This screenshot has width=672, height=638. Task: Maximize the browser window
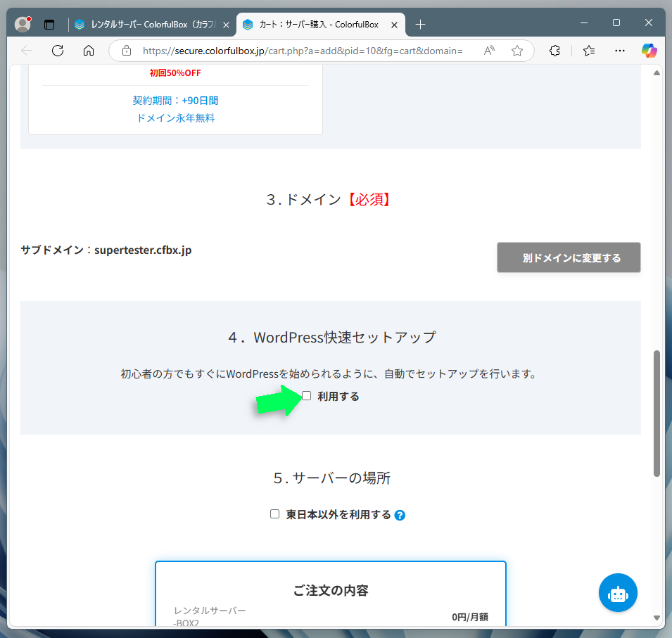point(616,23)
